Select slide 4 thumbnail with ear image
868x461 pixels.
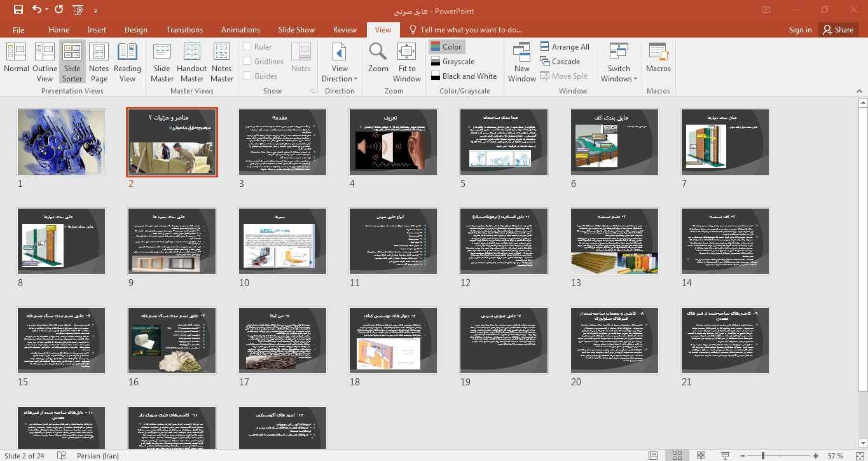click(x=393, y=142)
